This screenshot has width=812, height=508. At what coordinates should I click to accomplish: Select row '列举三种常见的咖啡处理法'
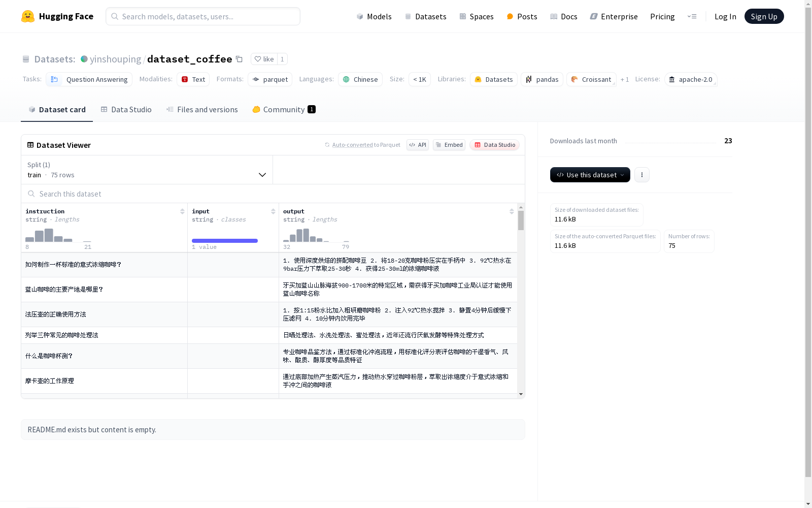pyautogui.click(x=269, y=335)
